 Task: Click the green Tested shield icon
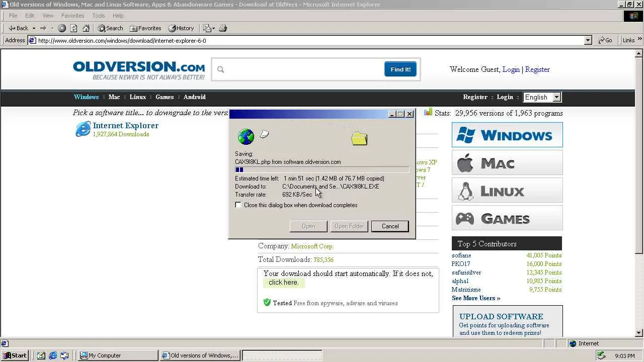[267, 302]
